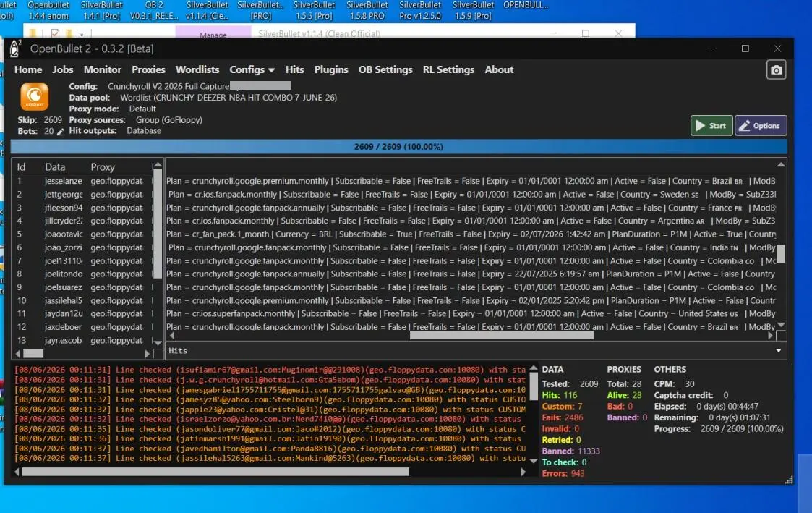Click the Hits: 116 statistic

coord(559,395)
